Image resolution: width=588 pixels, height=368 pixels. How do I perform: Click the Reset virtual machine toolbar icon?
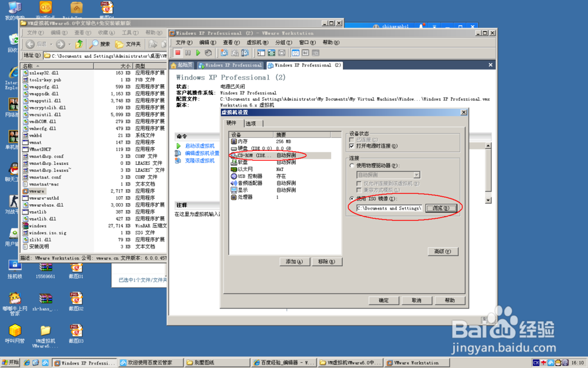click(208, 53)
